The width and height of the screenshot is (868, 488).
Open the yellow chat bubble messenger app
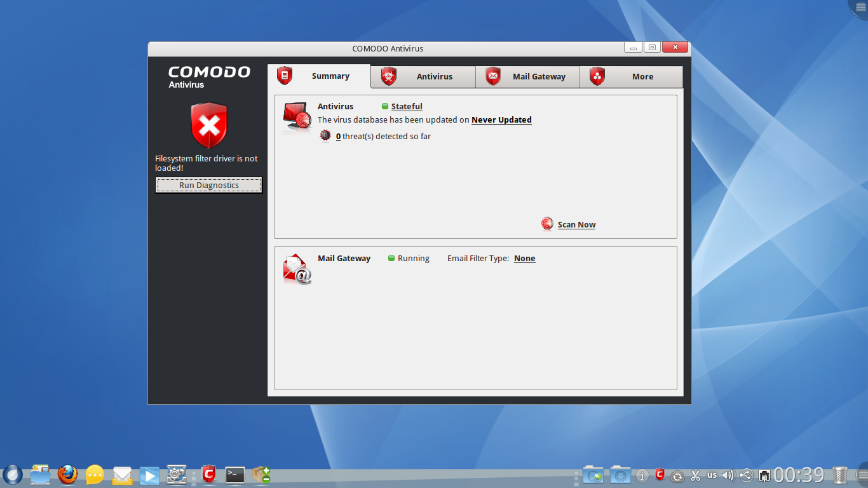[x=95, y=475]
